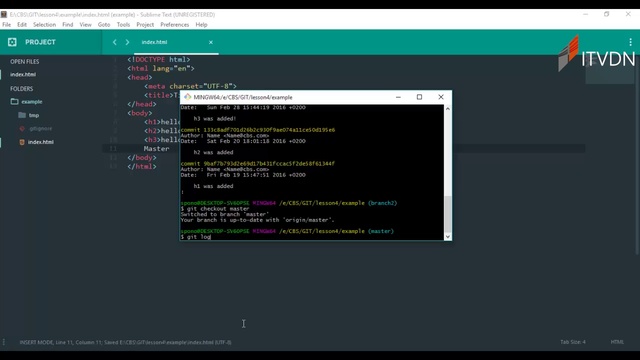
Task: Go to previous tab with left arrow
Action: click(x=115, y=42)
